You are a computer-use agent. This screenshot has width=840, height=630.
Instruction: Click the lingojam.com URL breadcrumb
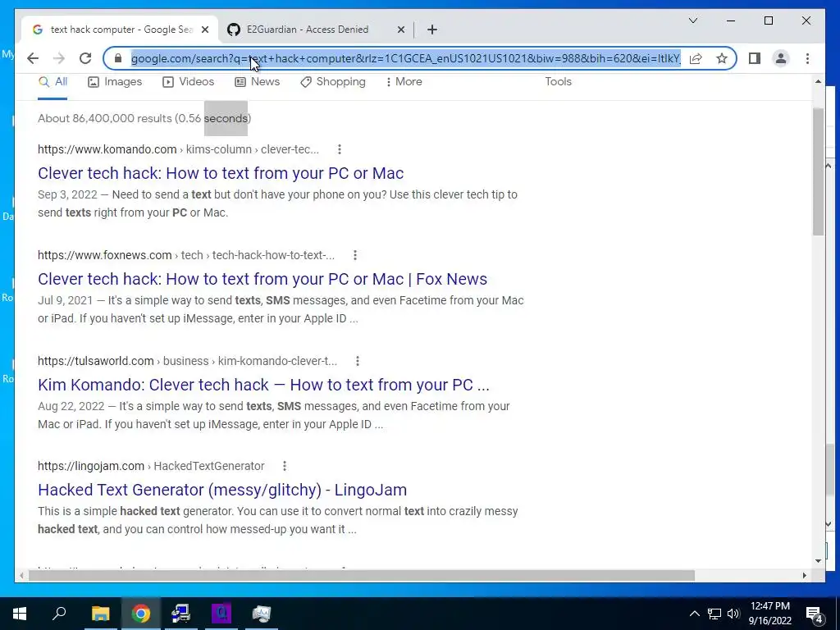click(x=151, y=466)
